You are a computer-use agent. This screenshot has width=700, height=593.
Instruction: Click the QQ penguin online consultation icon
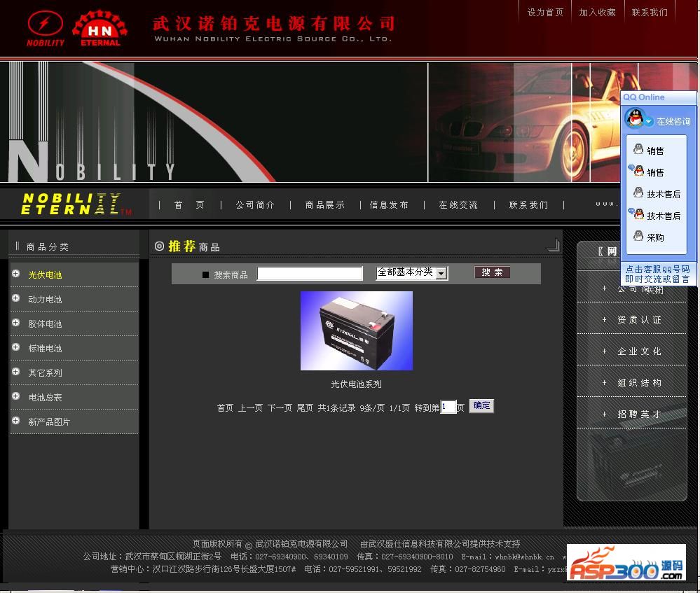tap(634, 119)
